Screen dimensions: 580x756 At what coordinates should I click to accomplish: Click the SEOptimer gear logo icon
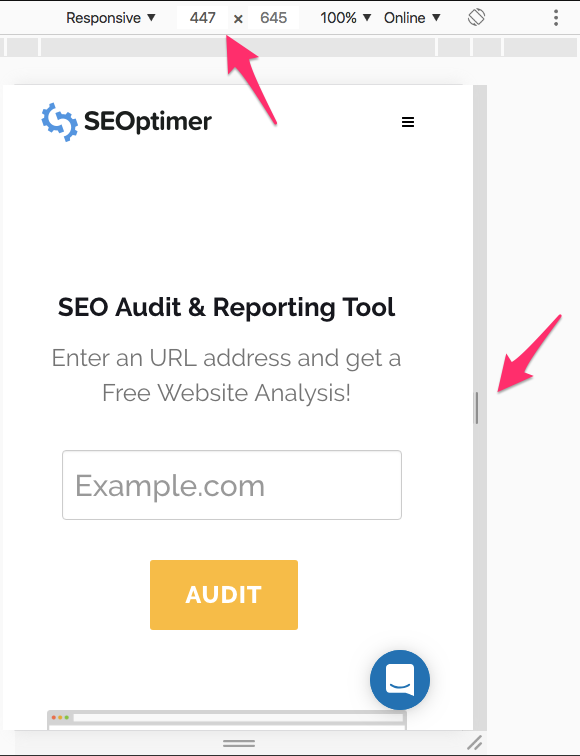tap(59, 122)
